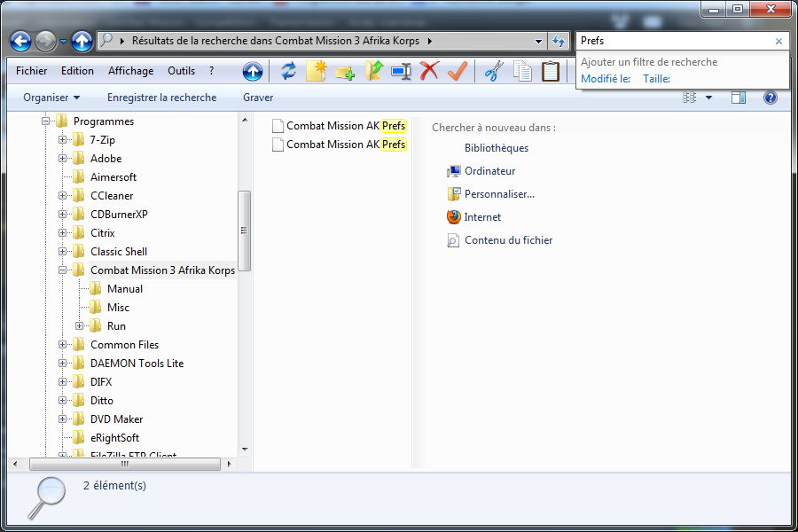Add the Taille: search filter

pos(656,79)
